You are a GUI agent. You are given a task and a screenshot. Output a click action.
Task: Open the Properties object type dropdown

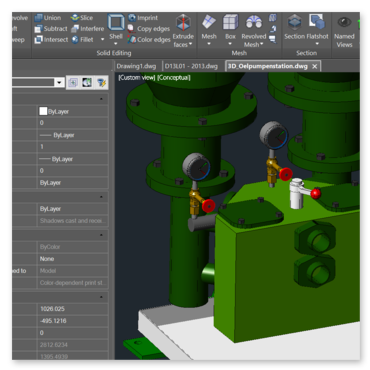pyautogui.click(x=59, y=83)
